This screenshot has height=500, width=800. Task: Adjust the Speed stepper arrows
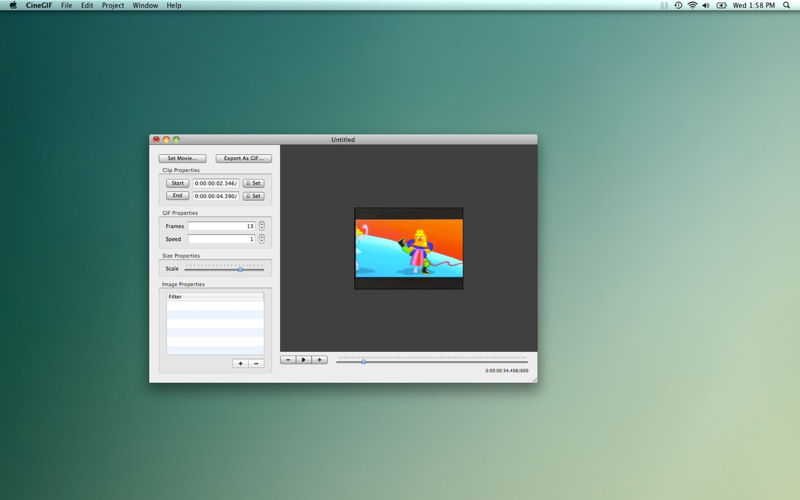point(262,238)
